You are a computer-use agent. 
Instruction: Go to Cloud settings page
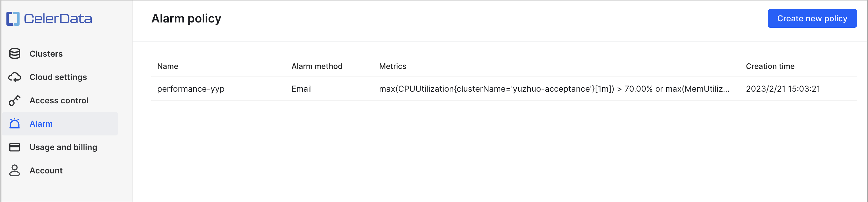pos(58,77)
